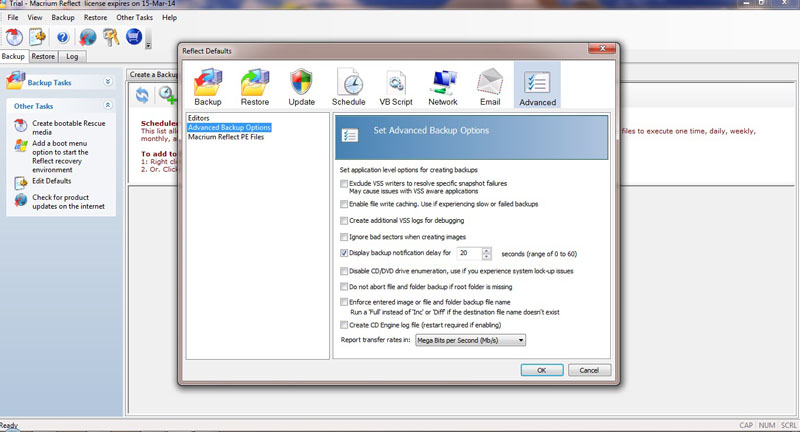
Task: Click the globe update check toolbar icon
Action: coord(88,37)
